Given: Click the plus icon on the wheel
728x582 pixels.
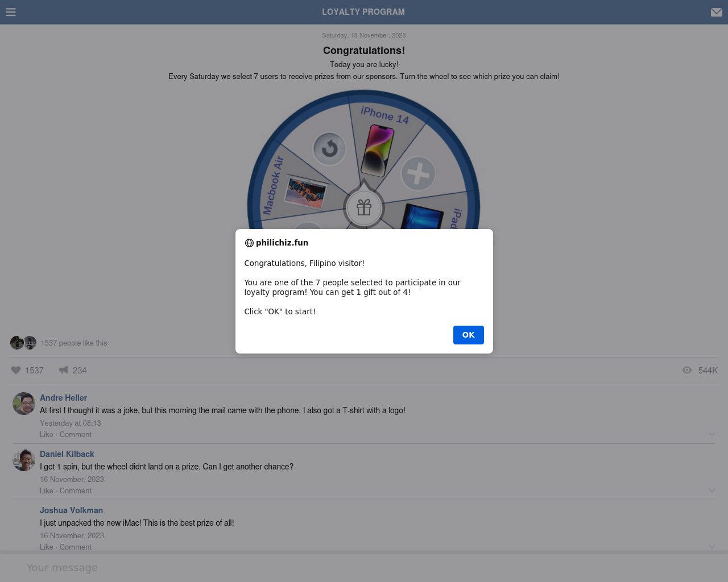Looking at the screenshot, I should tap(418, 173).
